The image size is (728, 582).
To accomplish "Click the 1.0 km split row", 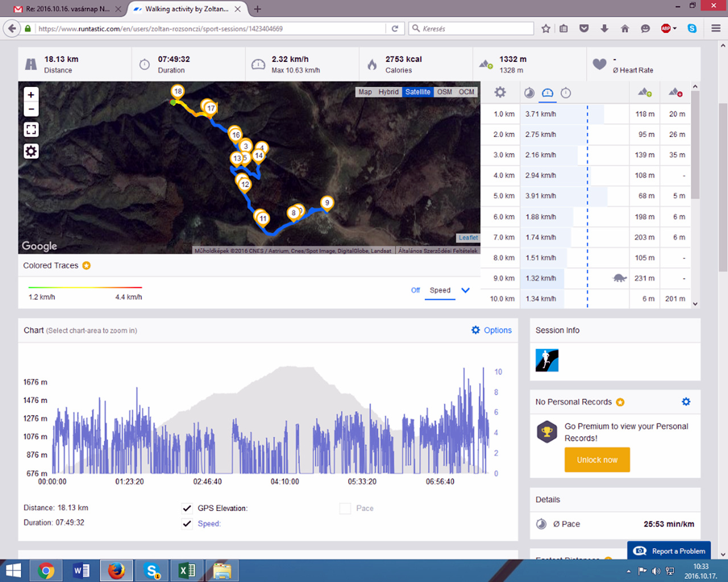I will [x=586, y=114].
